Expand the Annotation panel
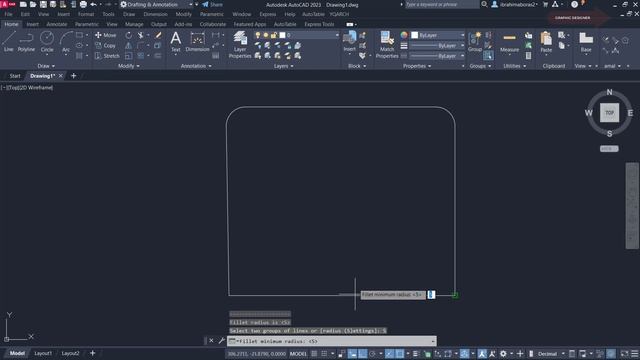This screenshot has height=360, width=640. tap(196, 66)
